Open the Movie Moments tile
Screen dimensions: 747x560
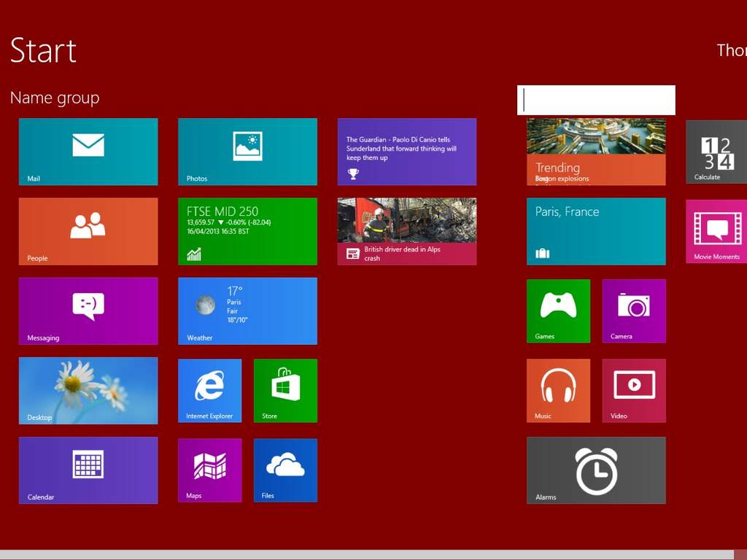(716, 231)
